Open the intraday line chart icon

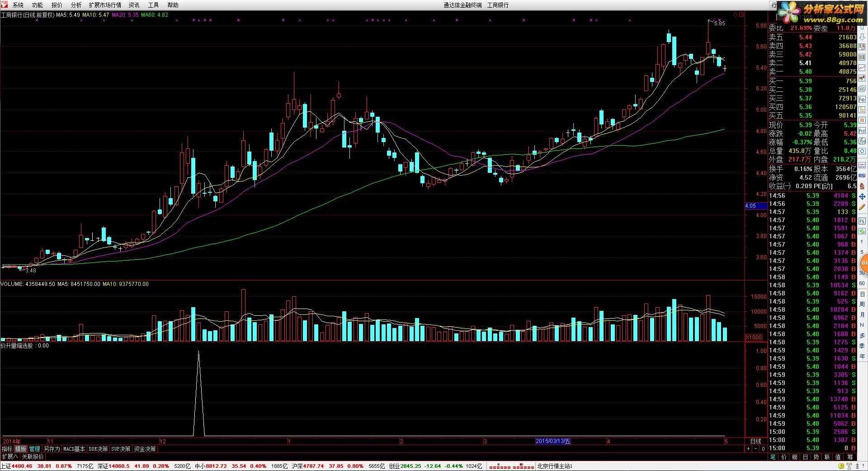coord(862,67)
